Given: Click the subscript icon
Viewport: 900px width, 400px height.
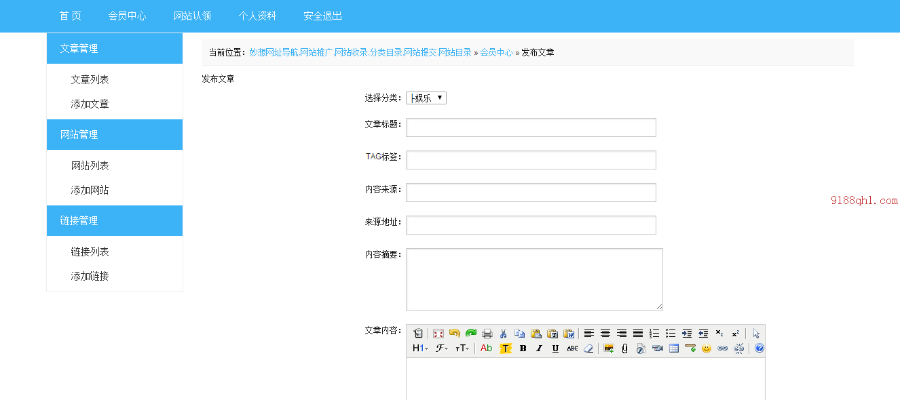Looking at the screenshot, I should click(x=719, y=333).
